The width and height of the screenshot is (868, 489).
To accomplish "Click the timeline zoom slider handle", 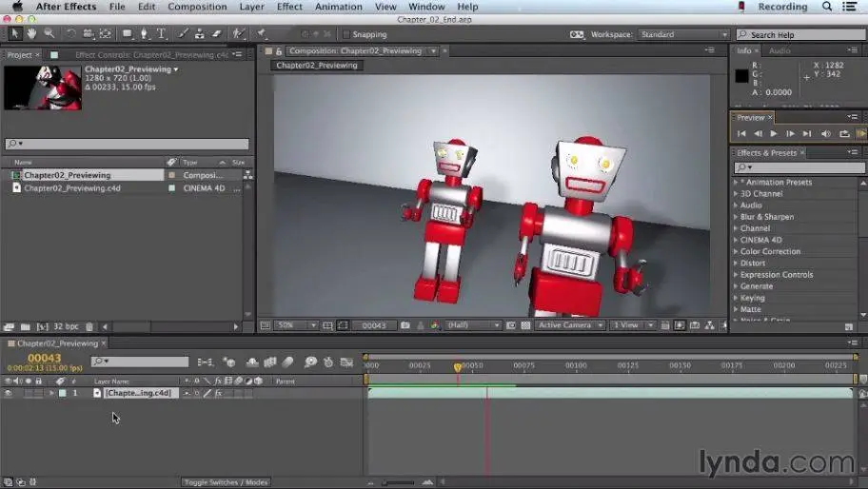I will click(x=385, y=483).
